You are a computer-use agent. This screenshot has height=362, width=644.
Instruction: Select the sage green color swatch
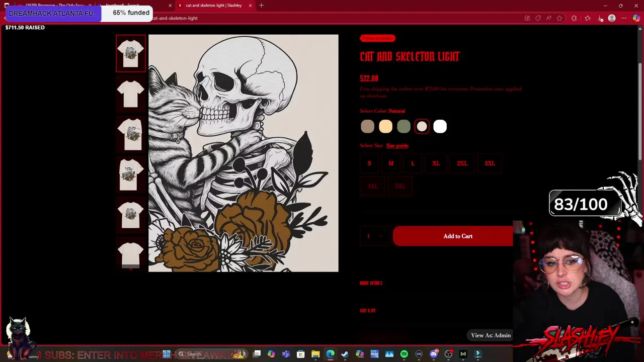coord(404,127)
